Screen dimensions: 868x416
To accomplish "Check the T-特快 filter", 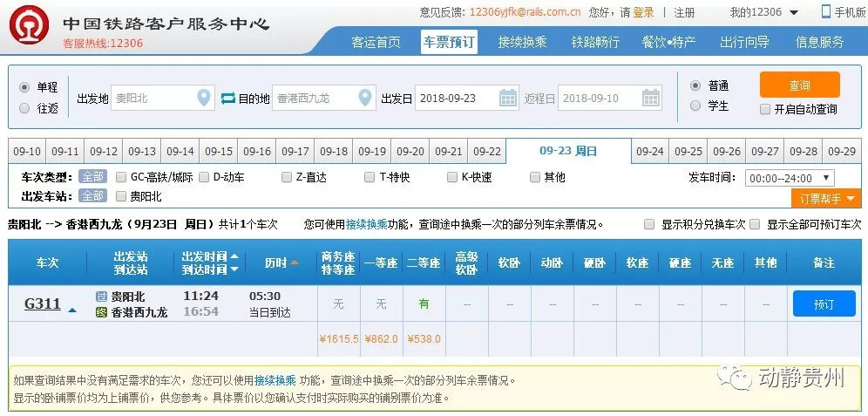I will click(x=370, y=177).
